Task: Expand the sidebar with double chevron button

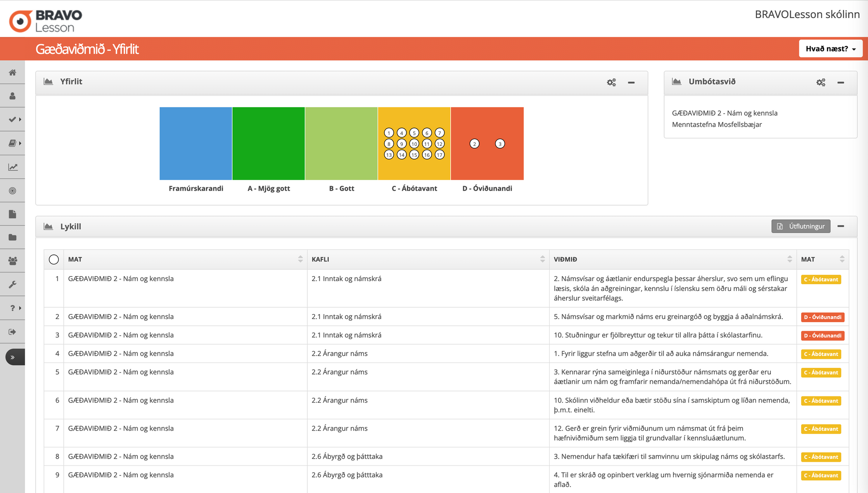Action: point(13,357)
